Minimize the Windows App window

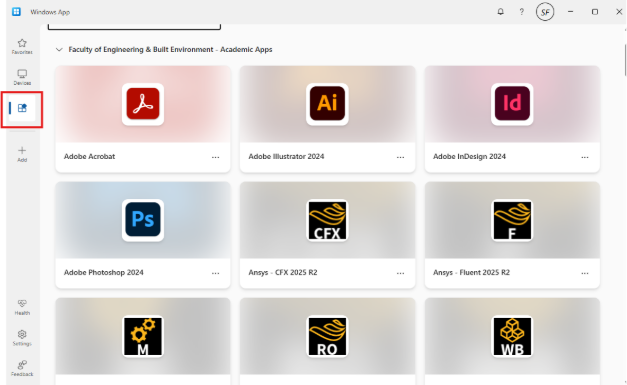point(571,12)
